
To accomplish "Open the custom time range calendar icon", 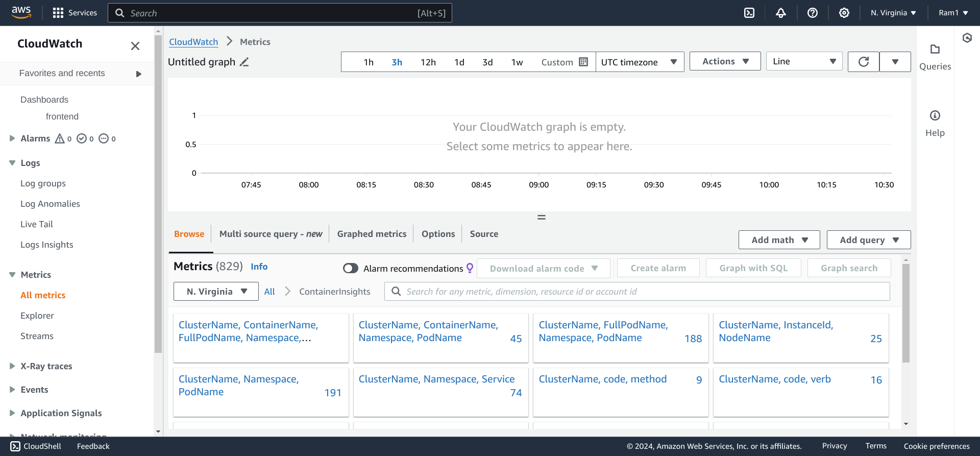I will click(583, 62).
